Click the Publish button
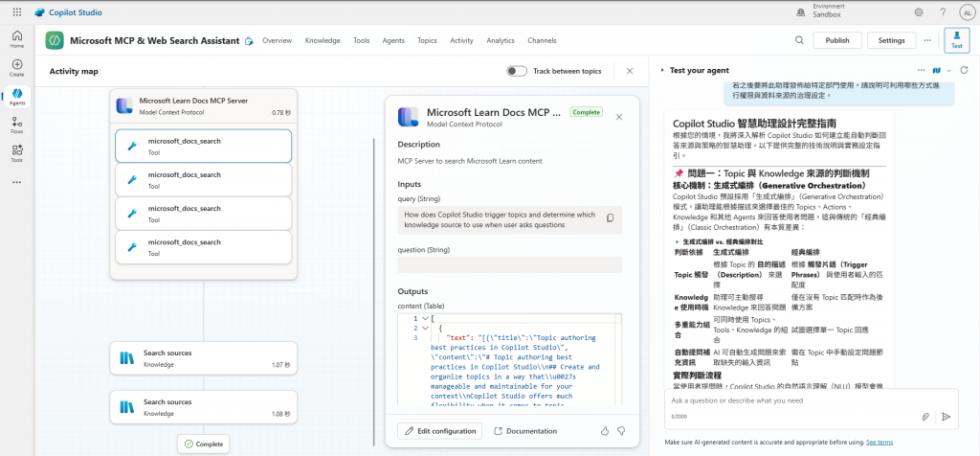This screenshot has height=456, width=980. pyautogui.click(x=836, y=40)
